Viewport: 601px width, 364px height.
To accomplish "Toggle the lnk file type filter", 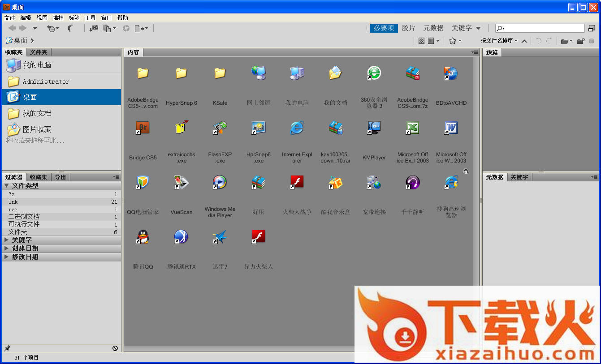I will [x=61, y=202].
